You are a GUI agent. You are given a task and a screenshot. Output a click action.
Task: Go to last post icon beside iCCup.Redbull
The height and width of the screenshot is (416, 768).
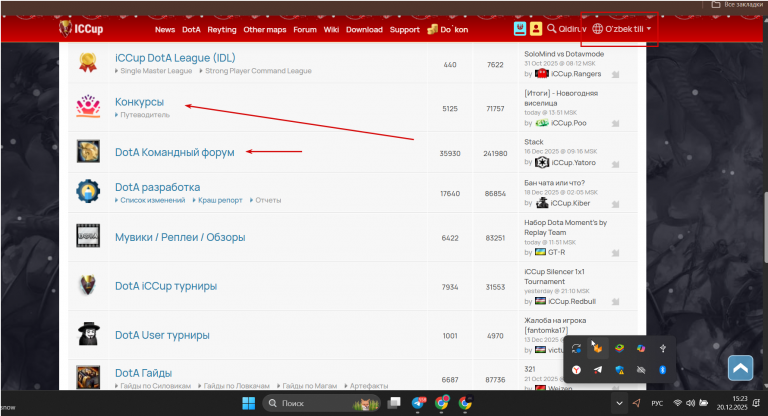(x=616, y=302)
